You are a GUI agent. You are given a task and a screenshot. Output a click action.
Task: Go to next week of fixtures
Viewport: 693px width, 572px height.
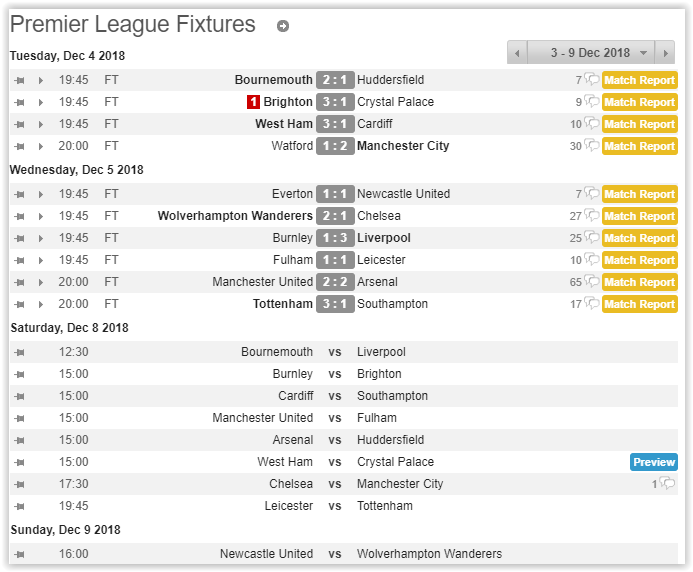coord(666,53)
